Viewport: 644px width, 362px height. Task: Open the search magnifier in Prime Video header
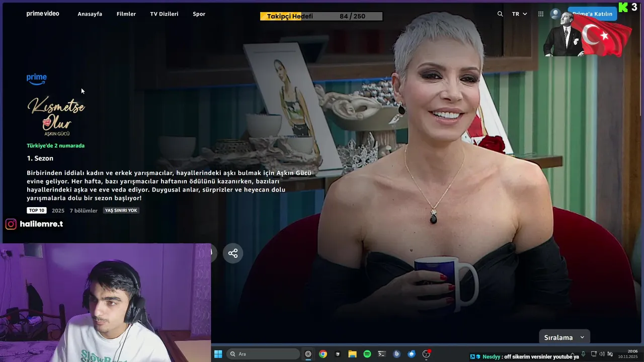[500, 14]
